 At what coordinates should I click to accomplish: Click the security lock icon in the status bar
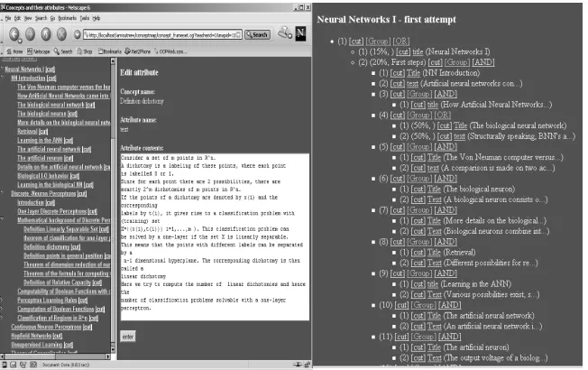(308, 365)
